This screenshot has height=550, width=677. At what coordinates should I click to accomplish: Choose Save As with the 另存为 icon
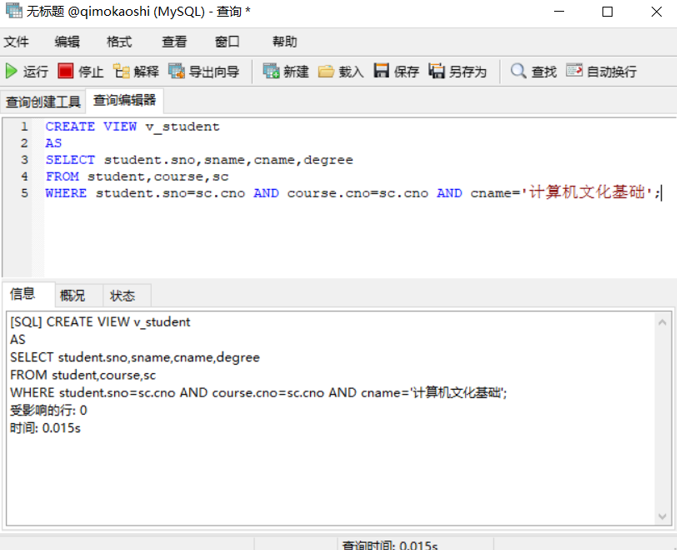(x=437, y=70)
